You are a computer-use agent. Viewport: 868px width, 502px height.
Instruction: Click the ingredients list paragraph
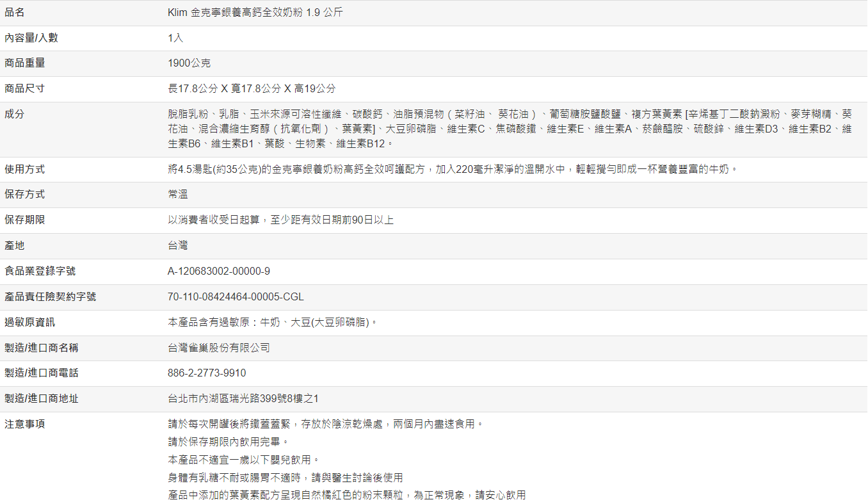coord(509,129)
